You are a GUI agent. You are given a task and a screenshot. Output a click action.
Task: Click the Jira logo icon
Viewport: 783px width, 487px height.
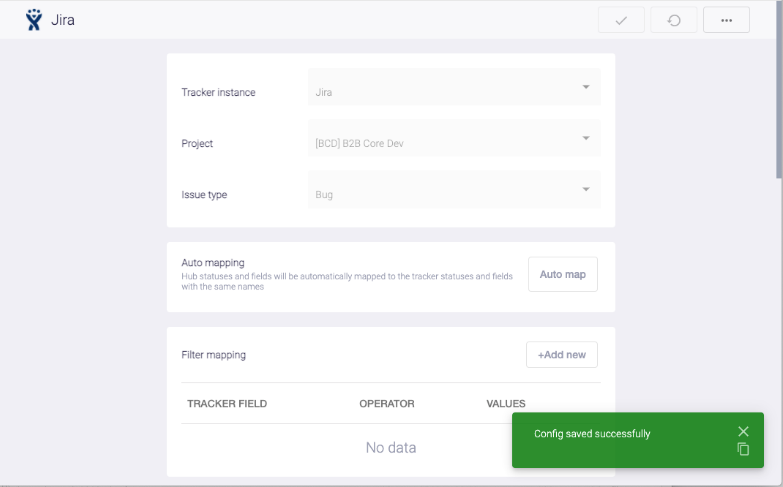pos(34,20)
